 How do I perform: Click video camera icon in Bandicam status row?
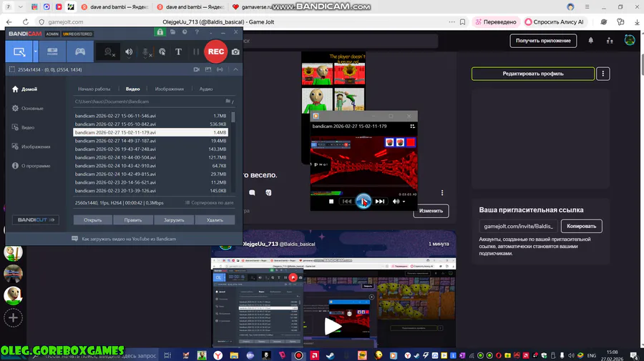tap(197, 70)
